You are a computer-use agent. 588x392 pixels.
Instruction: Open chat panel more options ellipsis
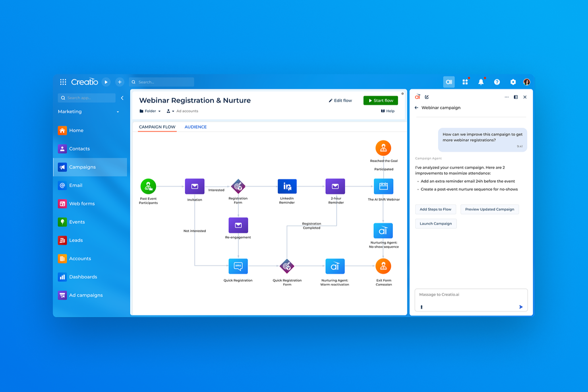[x=507, y=97]
